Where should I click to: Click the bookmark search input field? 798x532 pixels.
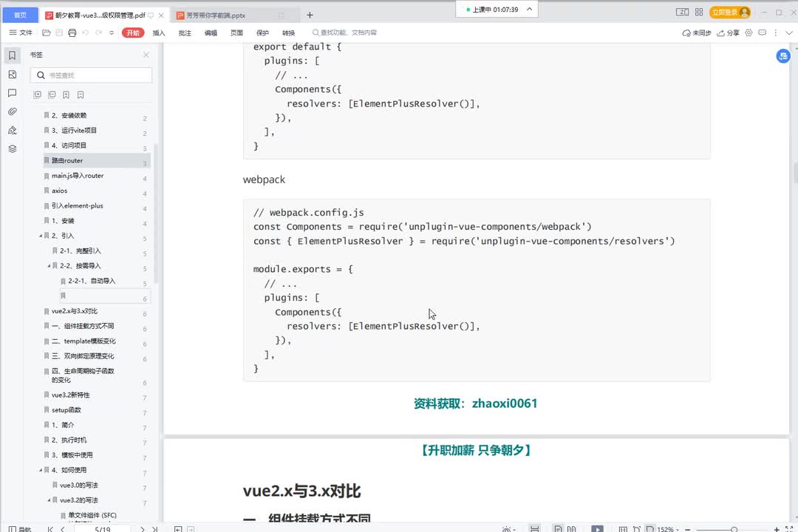coord(91,75)
